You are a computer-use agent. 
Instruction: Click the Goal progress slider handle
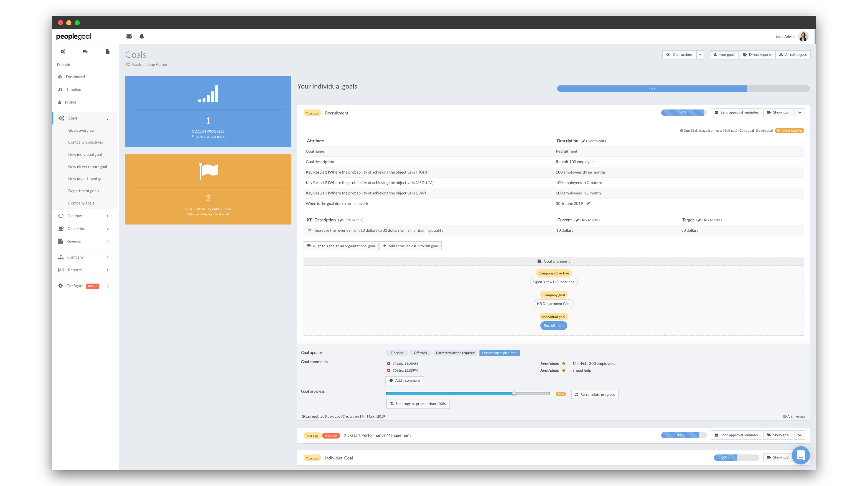tap(514, 393)
